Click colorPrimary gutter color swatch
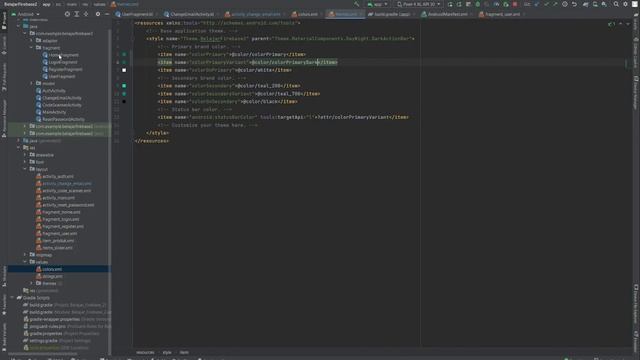This screenshot has width=640, height=360. click(124, 54)
